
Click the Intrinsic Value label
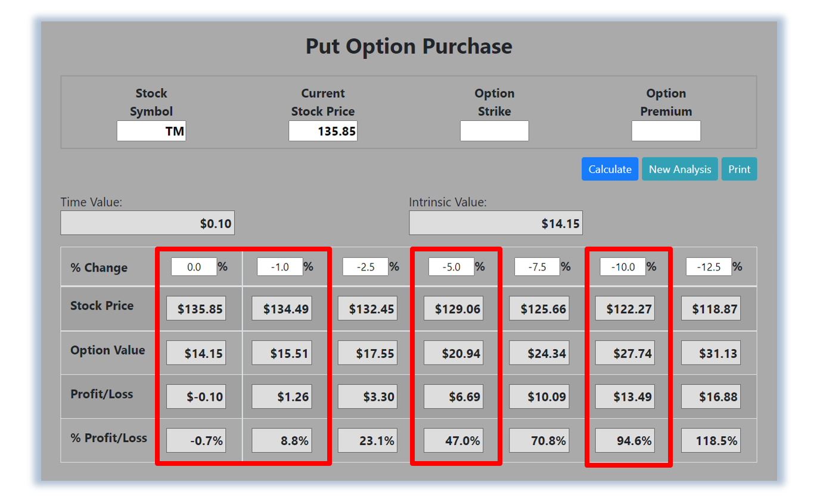[x=448, y=202]
